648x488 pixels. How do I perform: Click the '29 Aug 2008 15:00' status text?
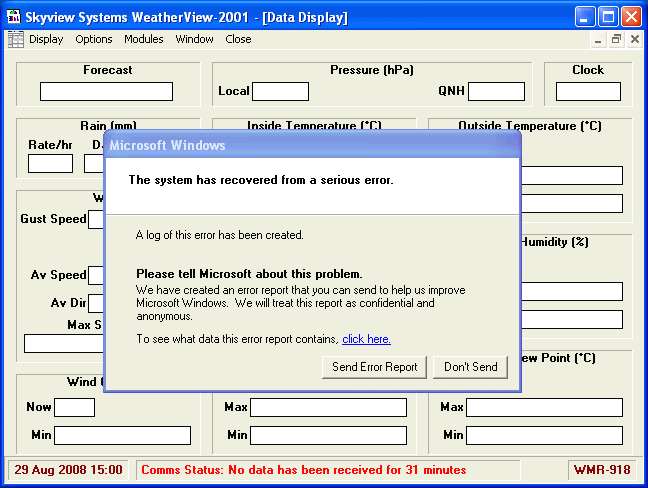[68, 470]
